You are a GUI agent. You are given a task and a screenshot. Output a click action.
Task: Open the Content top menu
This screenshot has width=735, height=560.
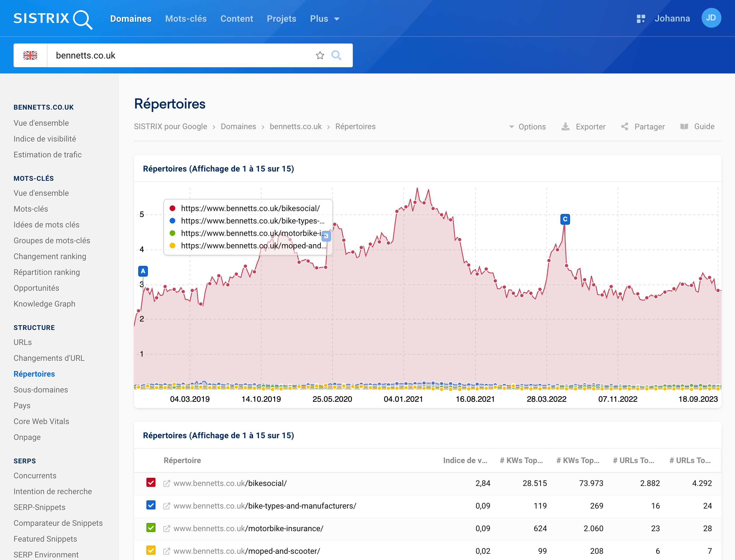(236, 19)
